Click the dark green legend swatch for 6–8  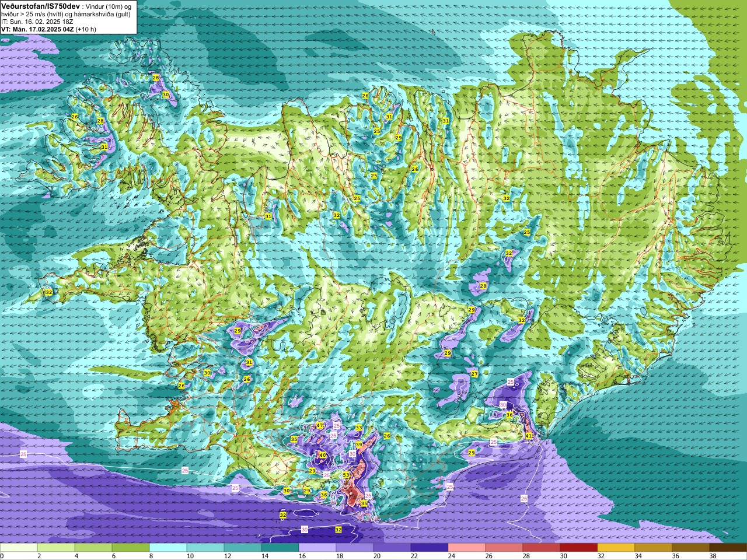tap(131, 548)
